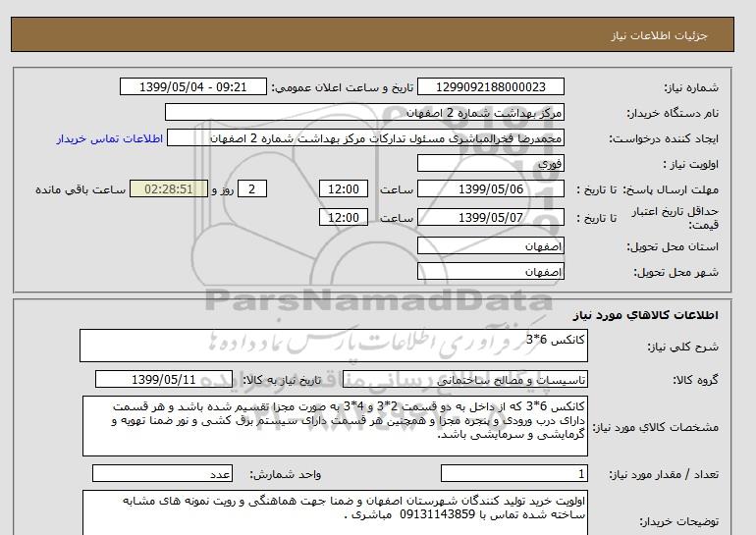756x535 pixels.
Task: Click the label تاریخ نیاز به کالا:
Action: pyautogui.click(x=282, y=380)
